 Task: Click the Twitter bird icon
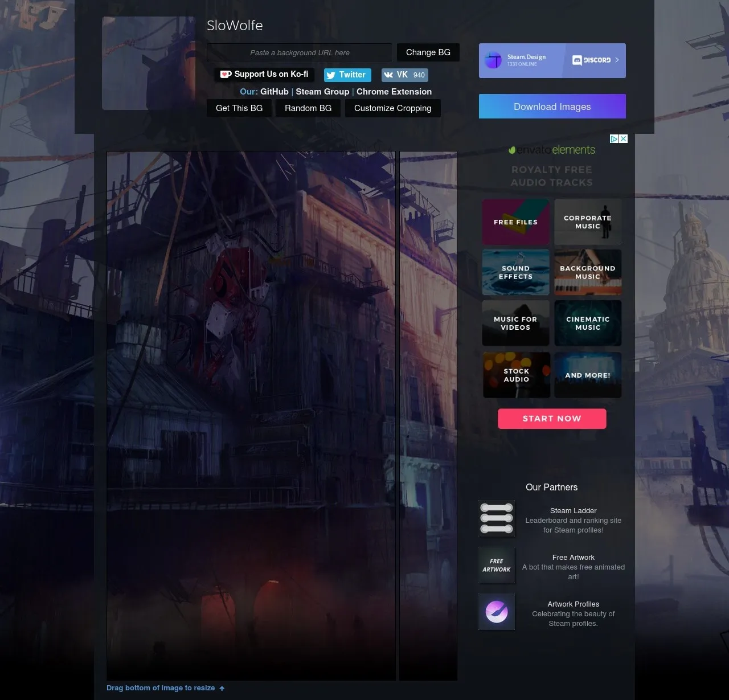pyautogui.click(x=331, y=75)
